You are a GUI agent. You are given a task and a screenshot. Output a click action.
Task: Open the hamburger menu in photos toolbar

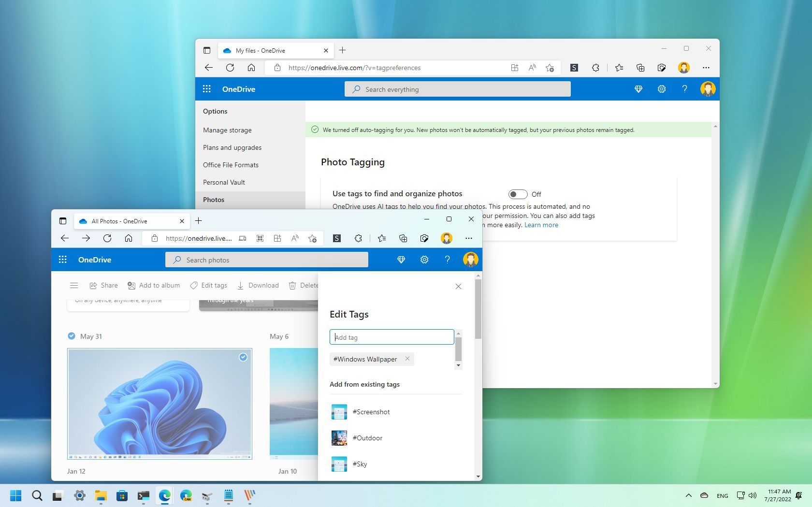point(74,285)
